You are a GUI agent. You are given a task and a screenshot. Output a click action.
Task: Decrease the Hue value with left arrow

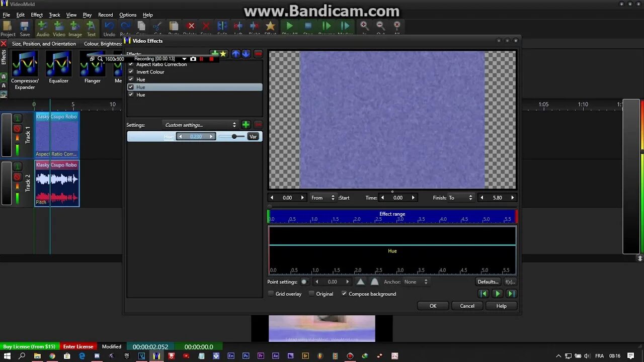[x=181, y=137]
